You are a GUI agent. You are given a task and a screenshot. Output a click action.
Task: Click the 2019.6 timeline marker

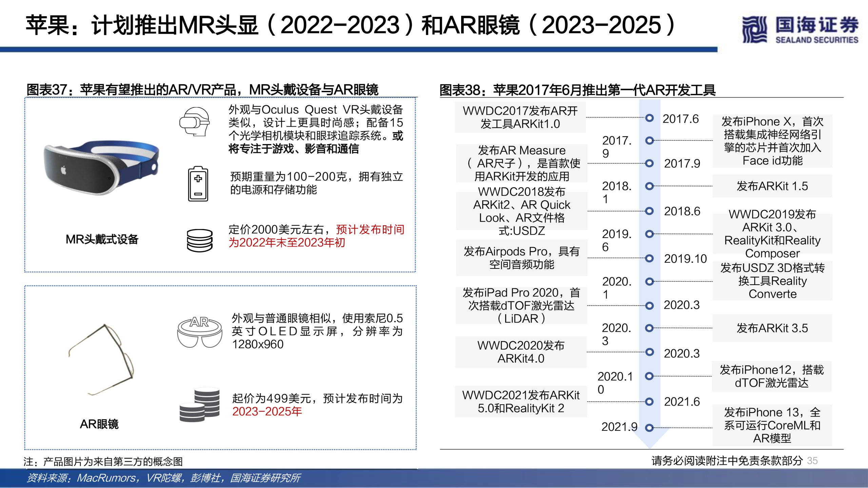[649, 234]
